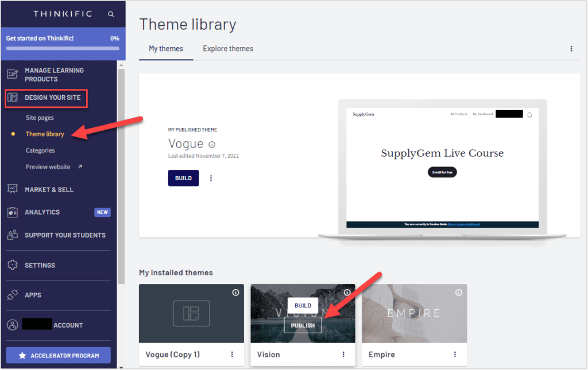Click the 0% progress label
The width and height of the screenshot is (588, 370).
[x=115, y=38]
